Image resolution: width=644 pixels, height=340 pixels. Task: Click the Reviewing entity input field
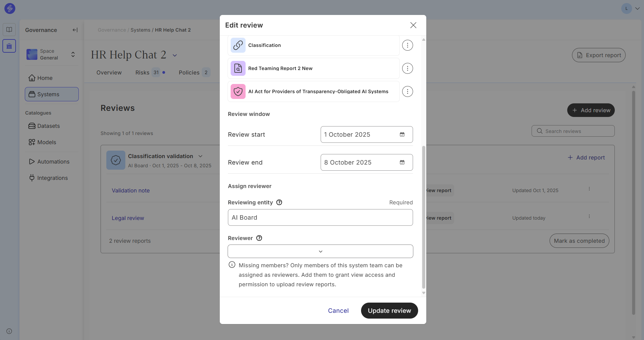[320, 218]
